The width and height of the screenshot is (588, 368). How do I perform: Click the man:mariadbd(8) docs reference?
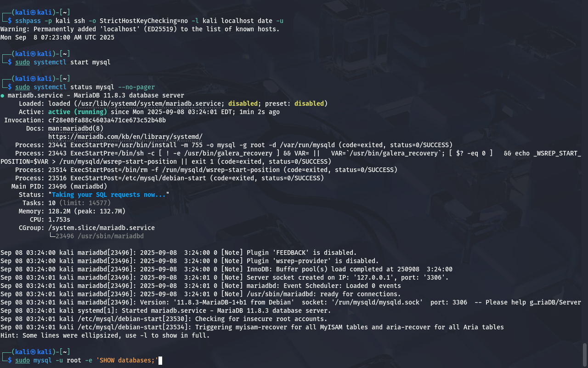point(76,128)
